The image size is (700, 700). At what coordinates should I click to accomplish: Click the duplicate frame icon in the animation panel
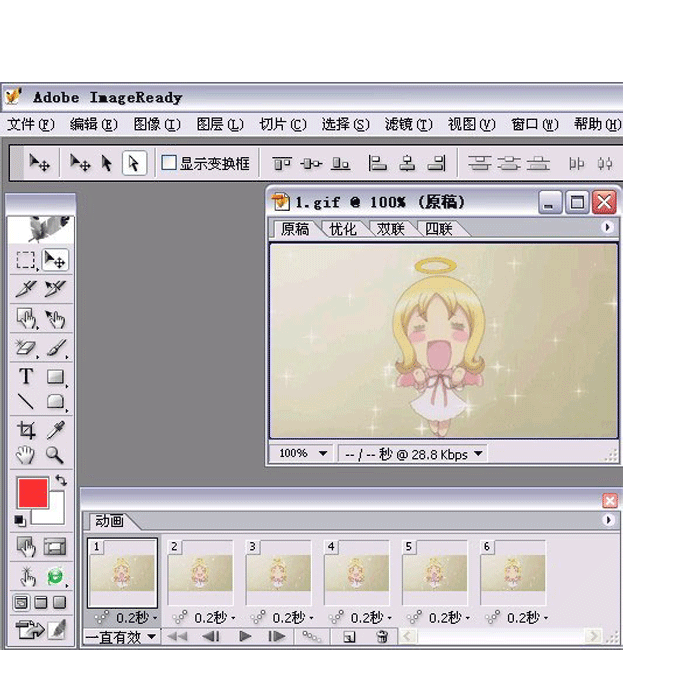tap(349, 636)
